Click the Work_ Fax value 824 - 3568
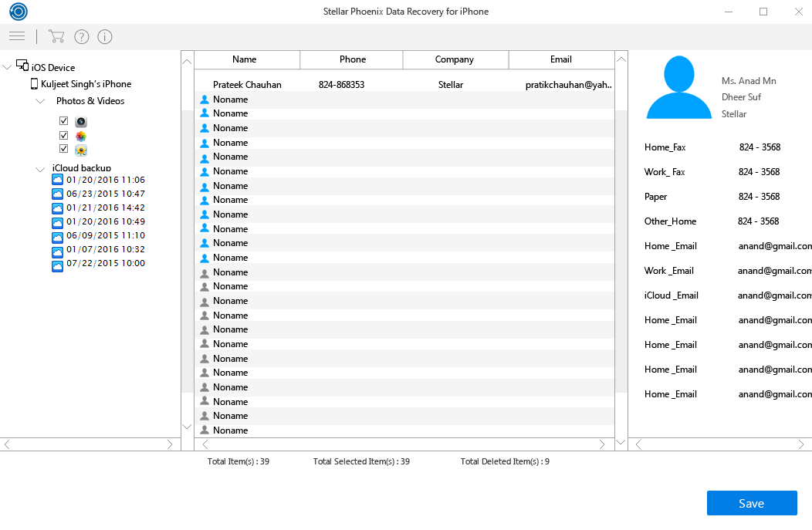 760,172
